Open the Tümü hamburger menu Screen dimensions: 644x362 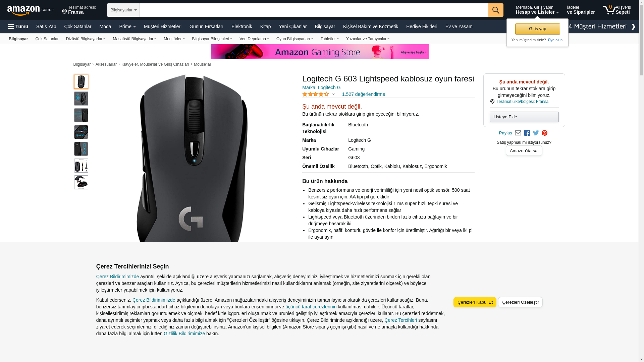tap(18, 26)
